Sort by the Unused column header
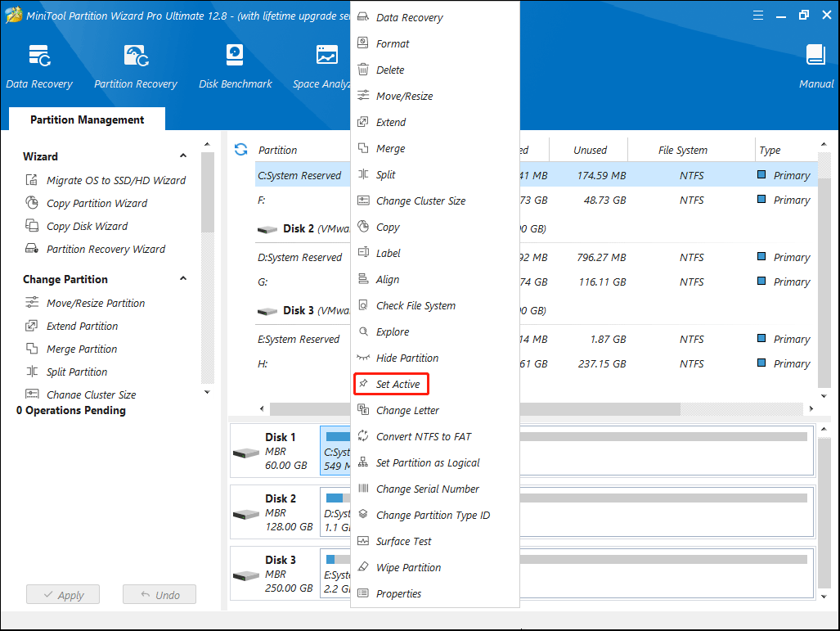This screenshot has height=631, width=840. pyautogui.click(x=590, y=150)
